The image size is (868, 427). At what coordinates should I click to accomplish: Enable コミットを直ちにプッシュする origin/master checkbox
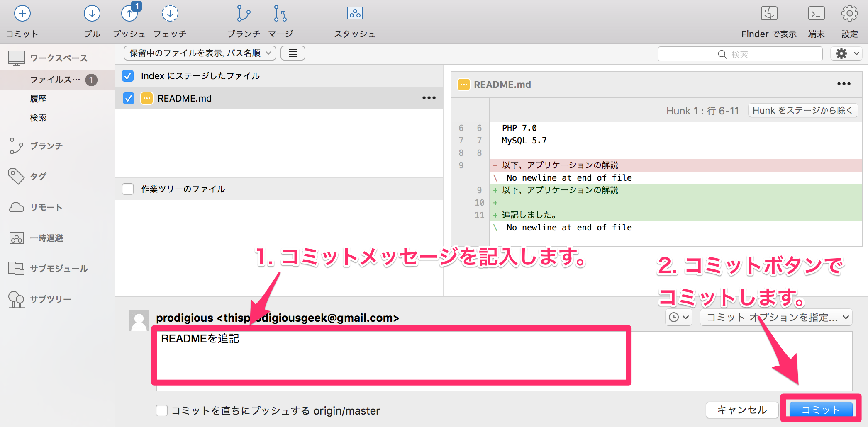coord(162,410)
